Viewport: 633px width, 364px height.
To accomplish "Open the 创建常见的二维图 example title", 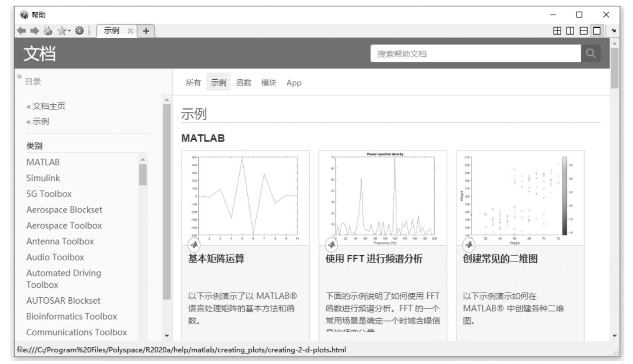I will pos(500,259).
